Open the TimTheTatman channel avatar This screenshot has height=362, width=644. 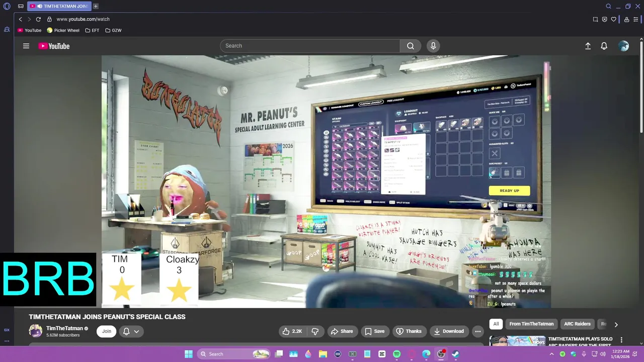tap(35, 331)
